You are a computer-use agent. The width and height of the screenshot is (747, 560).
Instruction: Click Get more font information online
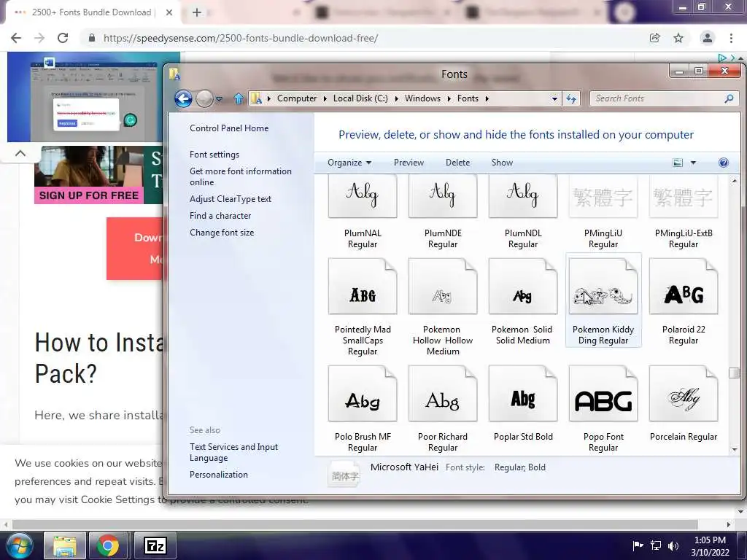pyautogui.click(x=241, y=176)
